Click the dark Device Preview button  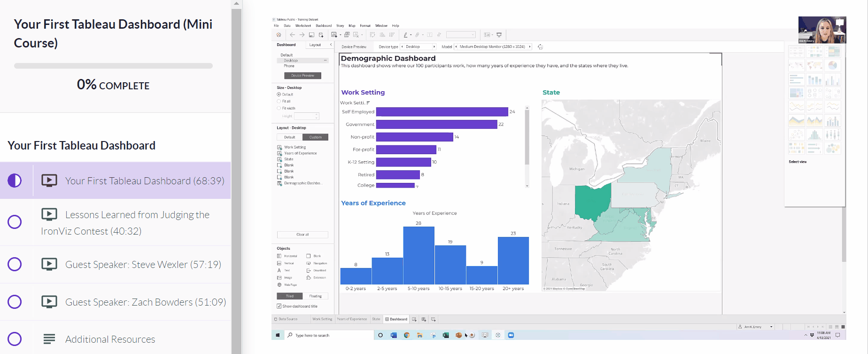pos(302,76)
